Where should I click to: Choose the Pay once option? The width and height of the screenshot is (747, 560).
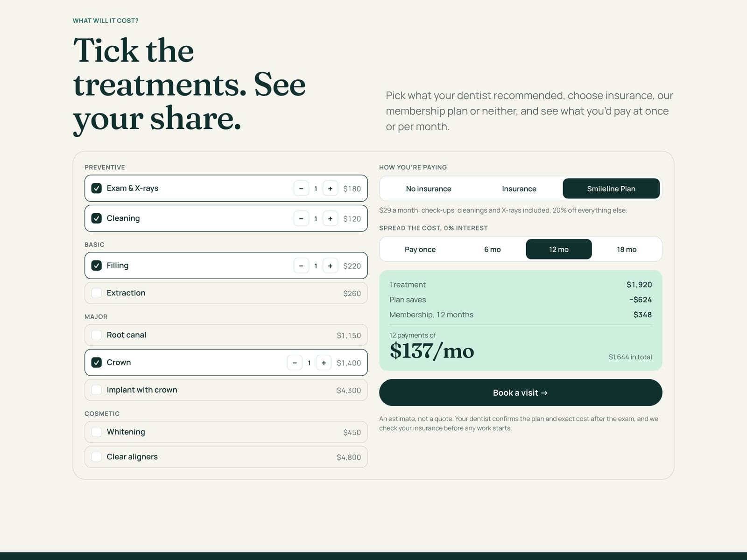coord(420,249)
